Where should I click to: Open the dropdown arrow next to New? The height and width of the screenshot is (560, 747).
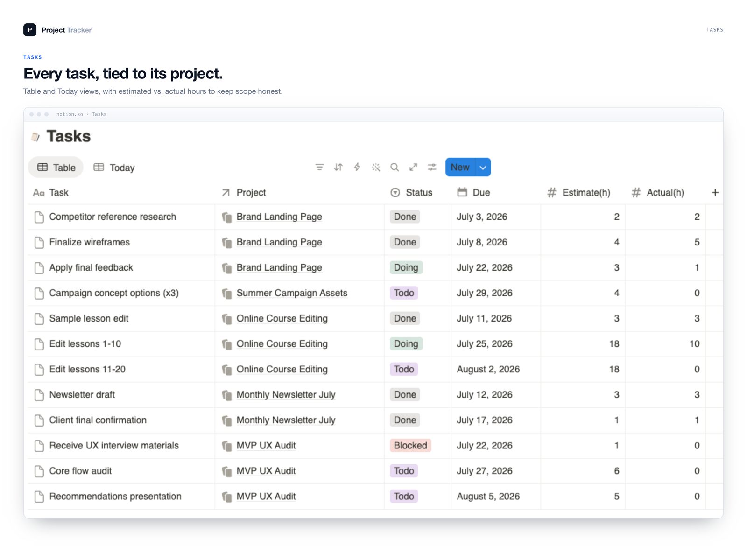(x=483, y=167)
